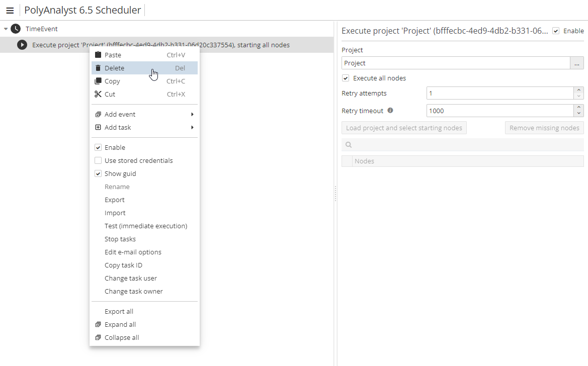This screenshot has width=588, height=366.
Task: Check Use stored credentials option
Action: [98, 160]
